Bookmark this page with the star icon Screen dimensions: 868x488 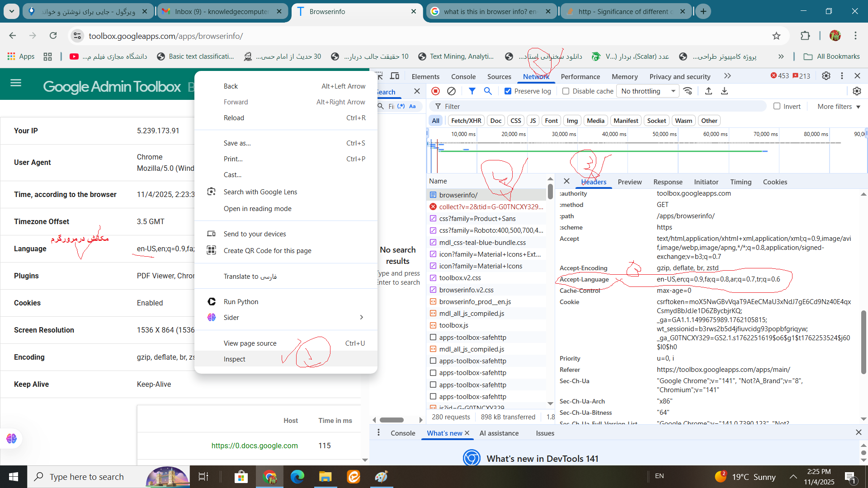(x=776, y=36)
